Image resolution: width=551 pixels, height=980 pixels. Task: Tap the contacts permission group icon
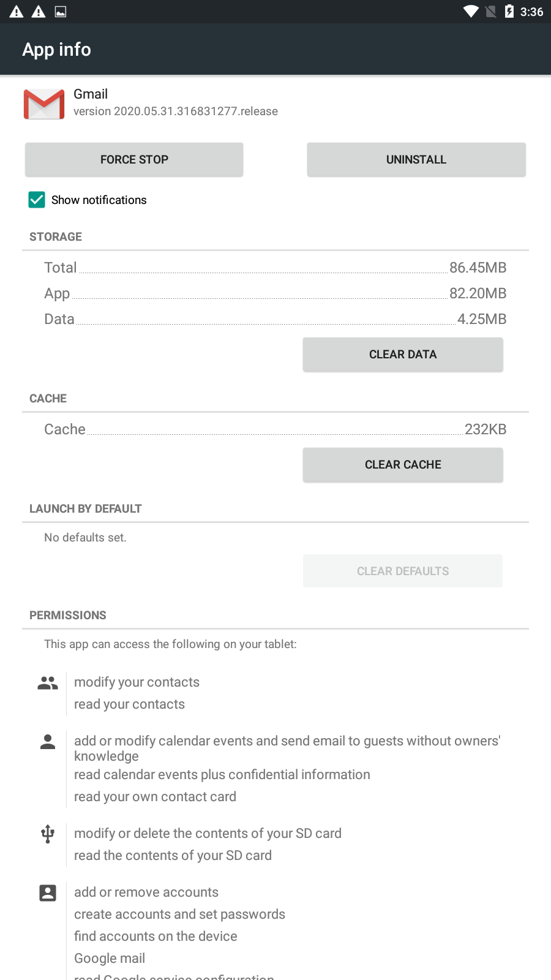point(48,683)
